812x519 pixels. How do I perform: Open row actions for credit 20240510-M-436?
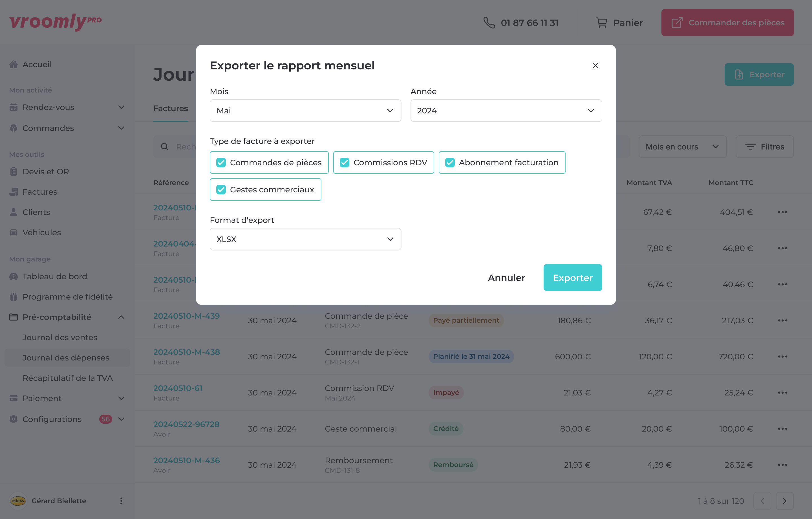click(783, 465)
